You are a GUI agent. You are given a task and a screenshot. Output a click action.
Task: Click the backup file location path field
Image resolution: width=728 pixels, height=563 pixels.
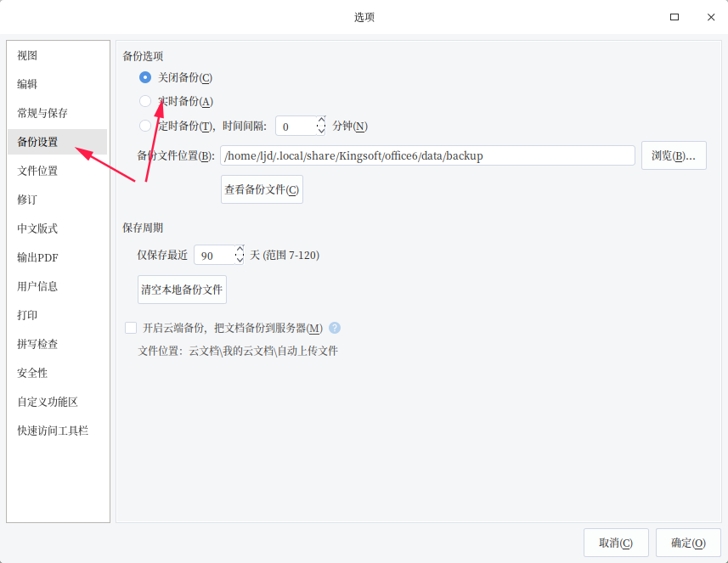427,155
